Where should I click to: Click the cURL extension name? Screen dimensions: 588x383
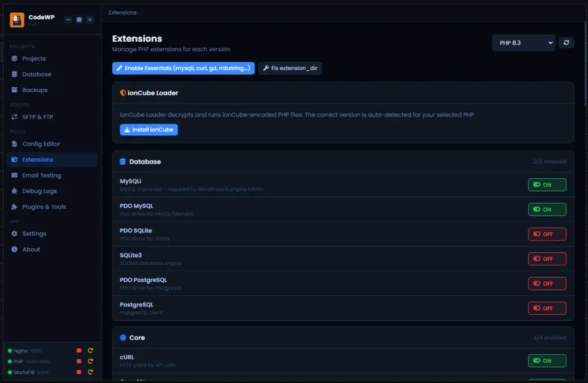[x=127, y=358]
